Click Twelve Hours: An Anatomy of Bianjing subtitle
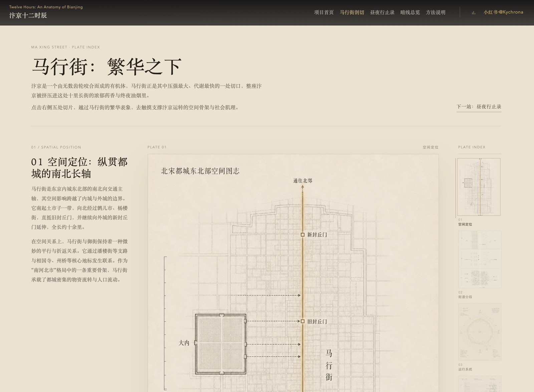Screen dimensions: 534x392 point(46,7)
